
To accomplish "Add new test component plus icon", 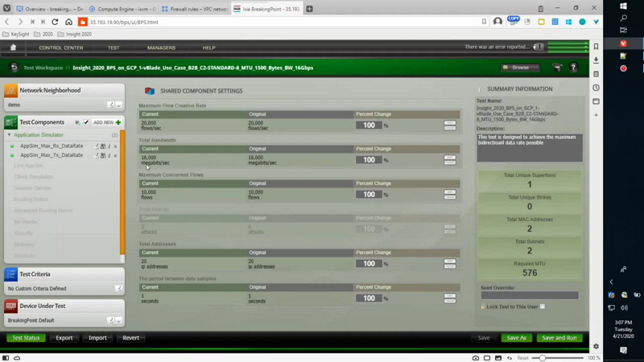I will pyautogui.click(x=118, y=122).
